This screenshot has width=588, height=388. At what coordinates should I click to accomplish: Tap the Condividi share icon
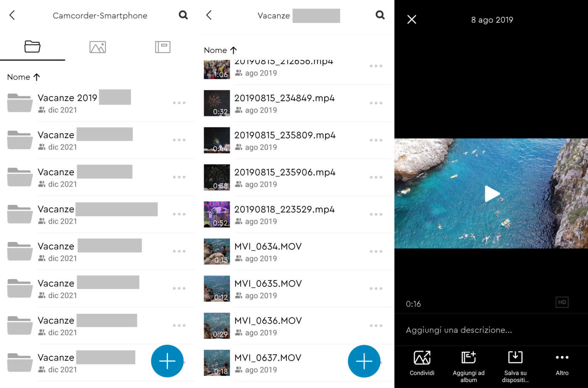pyautogui.click(x=422, y=361)
